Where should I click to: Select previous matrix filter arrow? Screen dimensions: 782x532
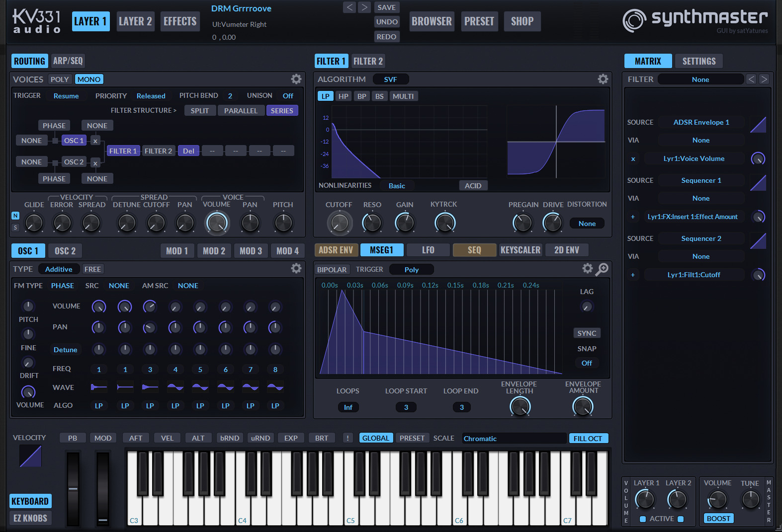(x=752, y=79)
